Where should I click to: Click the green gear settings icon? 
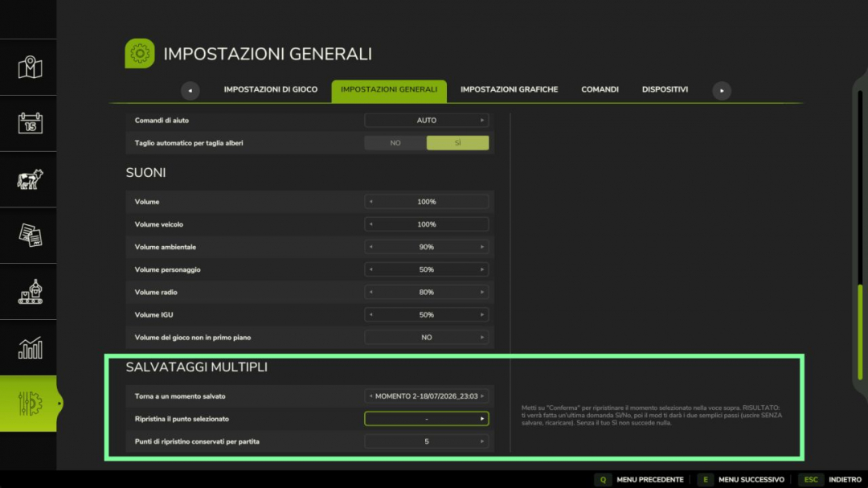click(x=140, y=53)
